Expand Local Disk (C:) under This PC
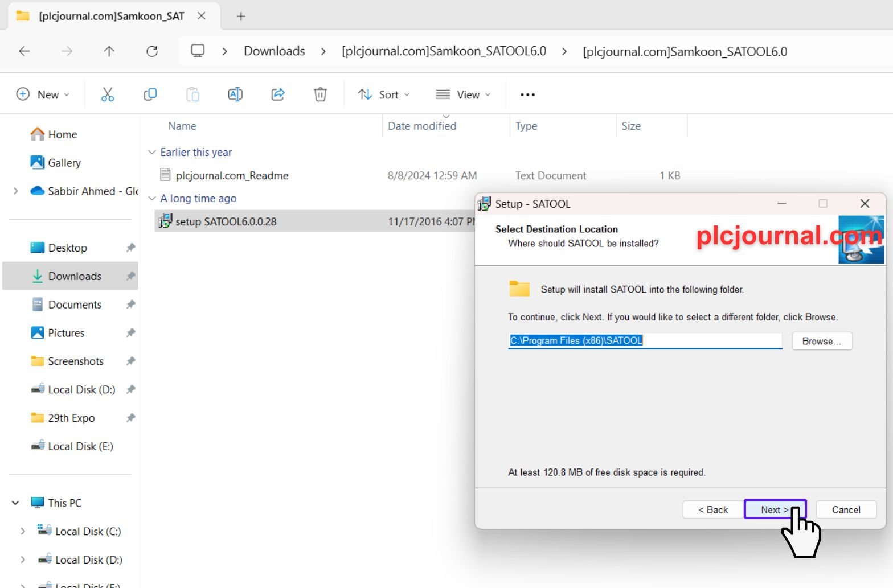This screenshot has width=893, height=588. 23,531
